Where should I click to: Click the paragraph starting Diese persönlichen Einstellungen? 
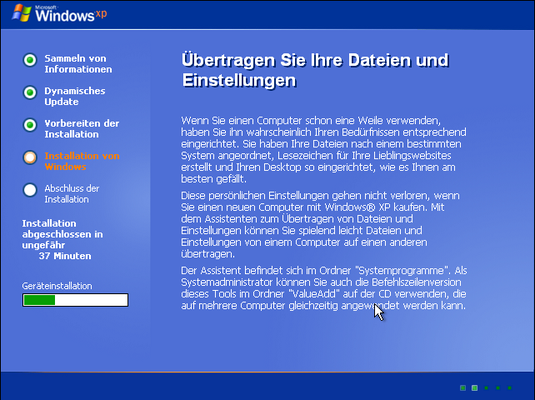pos(320,225)
